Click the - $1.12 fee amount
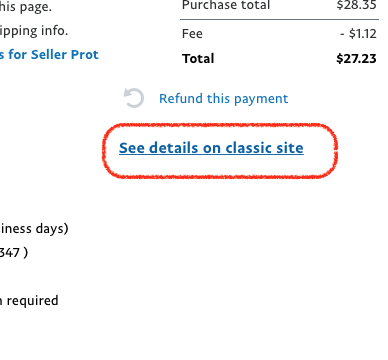The image size is (388, 360). click(358, 34)
